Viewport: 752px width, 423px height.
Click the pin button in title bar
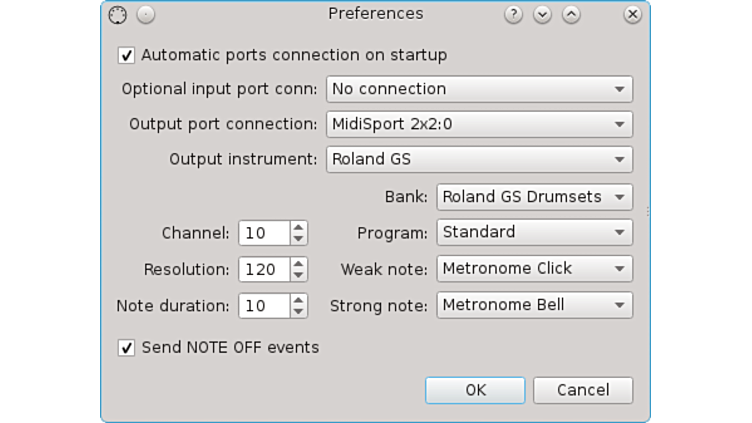point(146,15)
